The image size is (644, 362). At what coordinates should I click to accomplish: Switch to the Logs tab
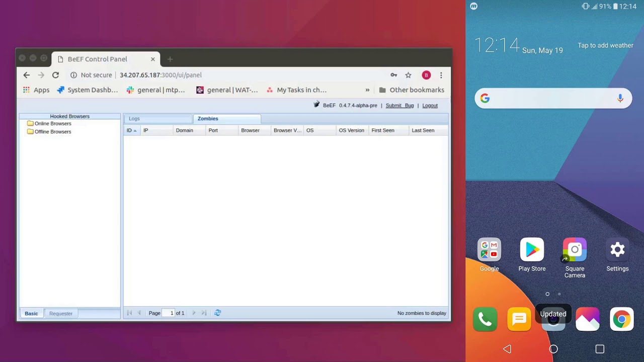[158, 119]
